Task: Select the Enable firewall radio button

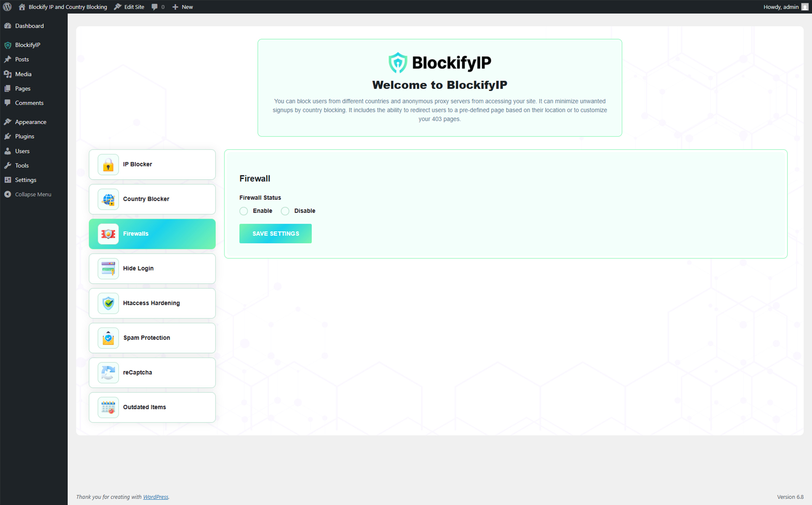Action: (x=244, y=211)
